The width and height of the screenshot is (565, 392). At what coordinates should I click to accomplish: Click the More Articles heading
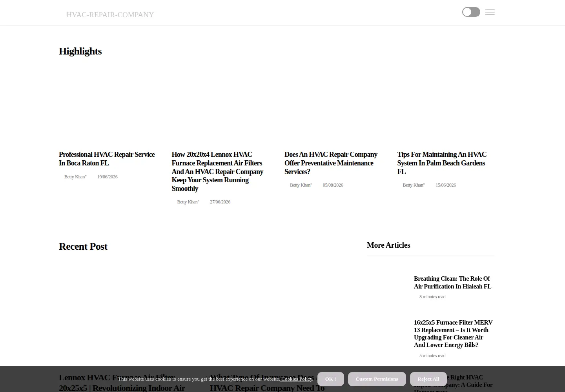pyautogui.click(x=388, y=245)
